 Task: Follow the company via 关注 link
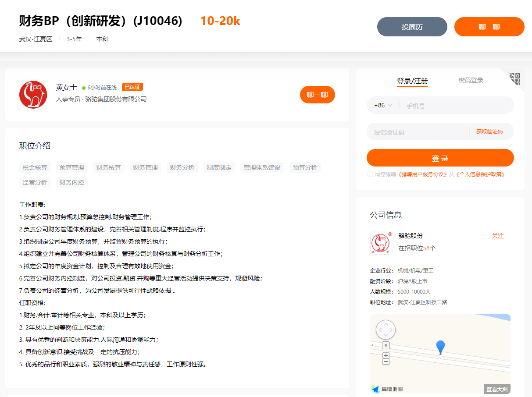click(x=498, y=236)
